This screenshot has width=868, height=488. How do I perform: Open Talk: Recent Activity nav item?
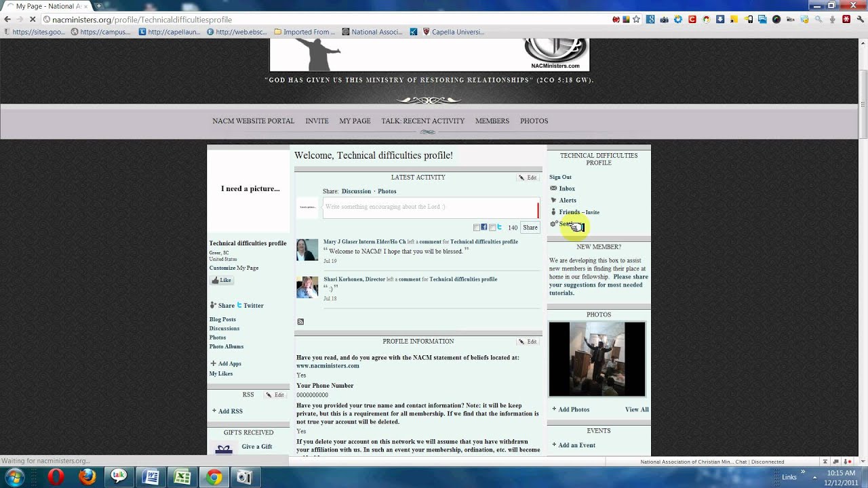click(422, 121)
